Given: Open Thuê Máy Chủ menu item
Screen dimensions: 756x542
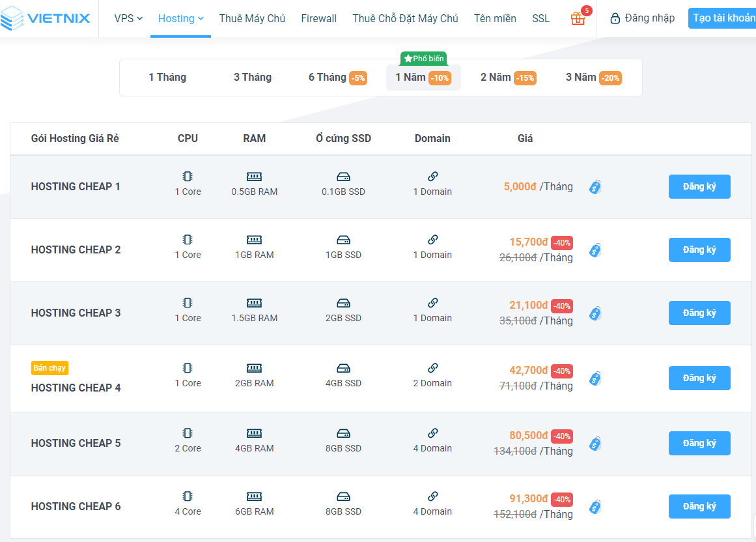Looking at the screenshot, I should pos(252,18).
